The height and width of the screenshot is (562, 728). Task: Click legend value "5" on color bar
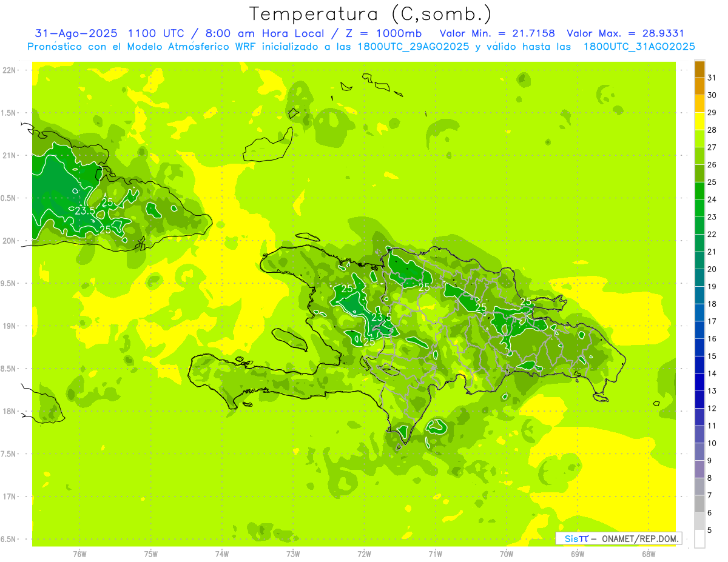pyautogui.click(x=710, y=530)
